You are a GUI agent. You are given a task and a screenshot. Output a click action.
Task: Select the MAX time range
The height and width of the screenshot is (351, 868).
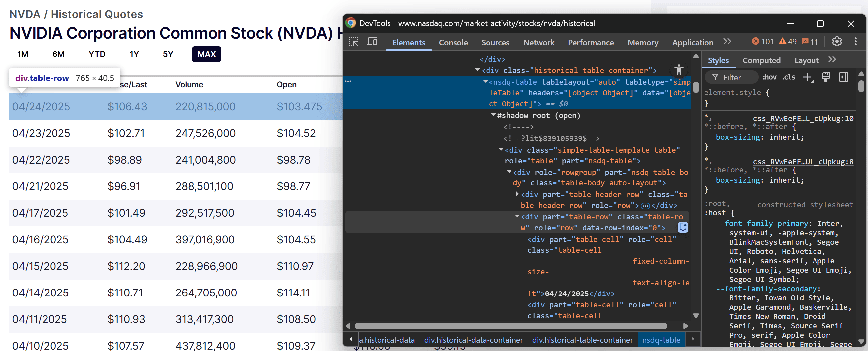(207, 54)
